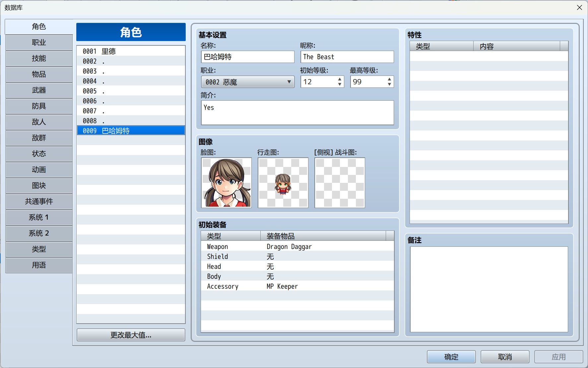The width and height of the screenshot is (588, 368).
Task: Switch to the 技能 tab
Action: 39,58
